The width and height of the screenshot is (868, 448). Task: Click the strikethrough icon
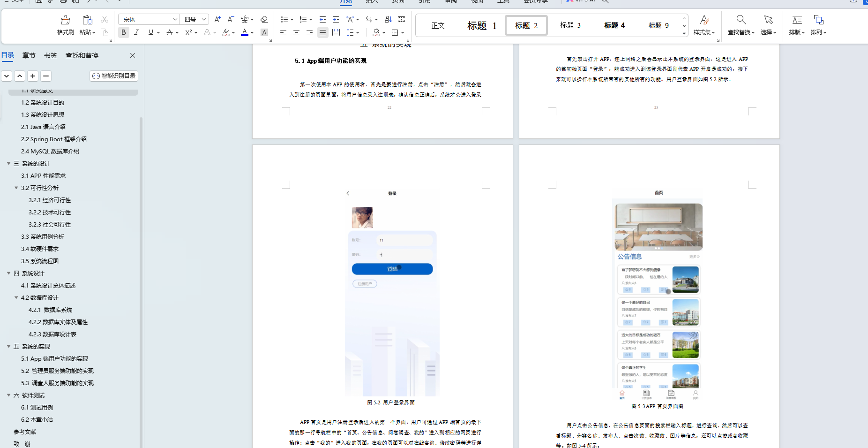pos(170,32)
